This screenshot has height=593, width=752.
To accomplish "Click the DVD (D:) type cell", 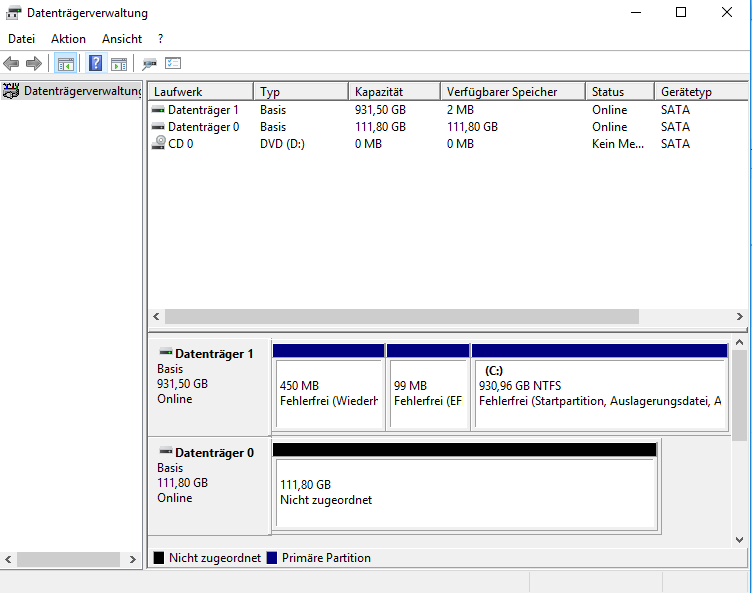I will pos(282,144).
